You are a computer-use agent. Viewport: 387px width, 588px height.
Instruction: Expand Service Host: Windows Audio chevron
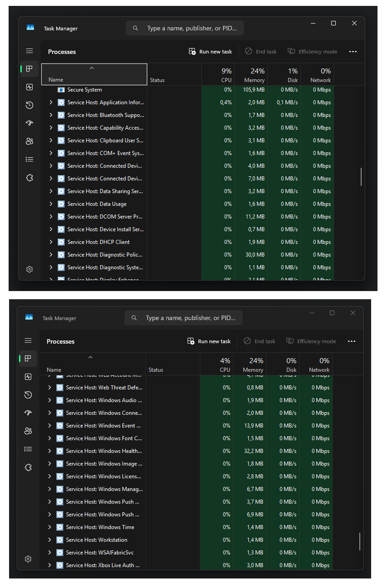point(49,400)
